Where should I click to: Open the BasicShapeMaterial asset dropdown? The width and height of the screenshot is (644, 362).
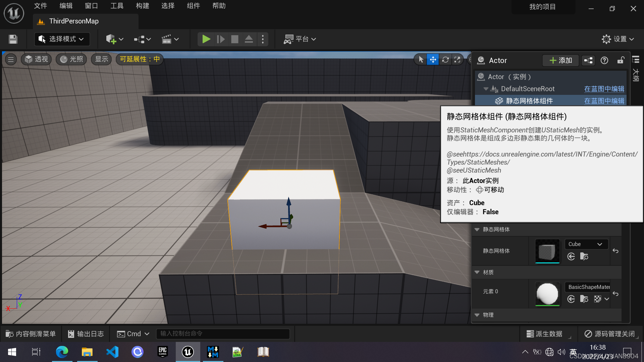coord(588,287)
